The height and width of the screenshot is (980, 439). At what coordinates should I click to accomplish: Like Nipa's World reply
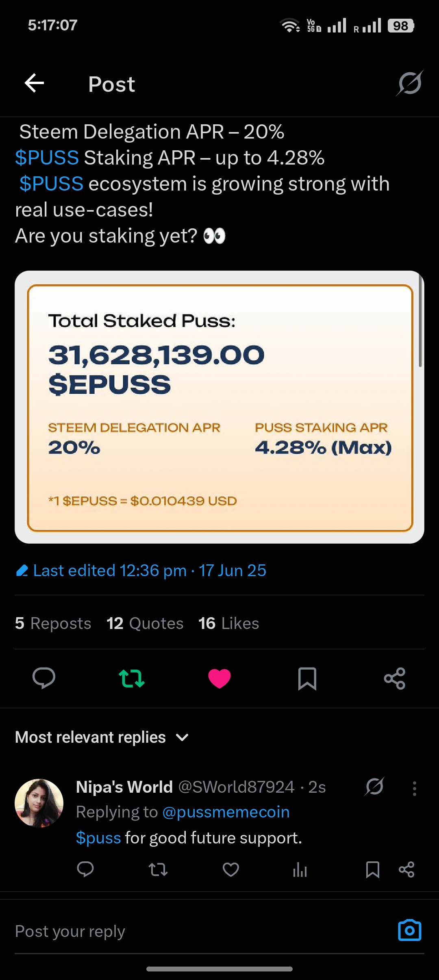coord(231,869)
